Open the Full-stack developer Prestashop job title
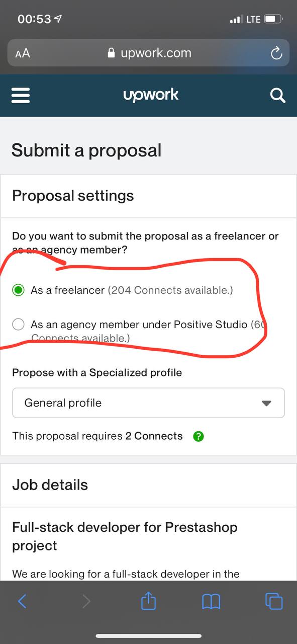Screen dimensions: 297x644 pos(125,536)
